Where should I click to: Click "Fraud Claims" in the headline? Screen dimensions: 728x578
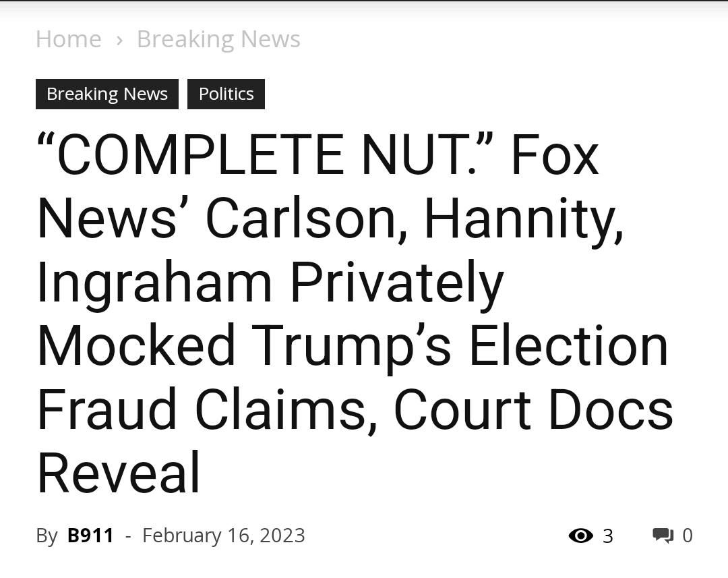click(203, 409)
